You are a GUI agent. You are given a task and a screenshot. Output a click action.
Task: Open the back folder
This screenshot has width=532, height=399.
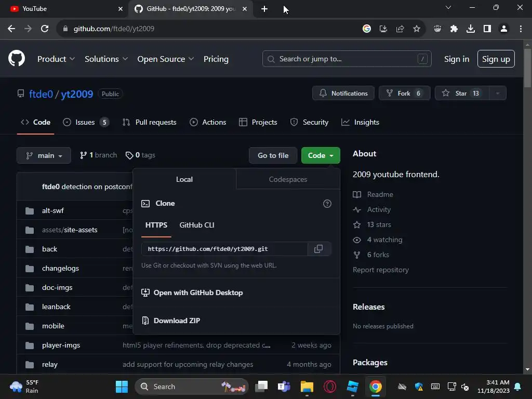point(49,249)
